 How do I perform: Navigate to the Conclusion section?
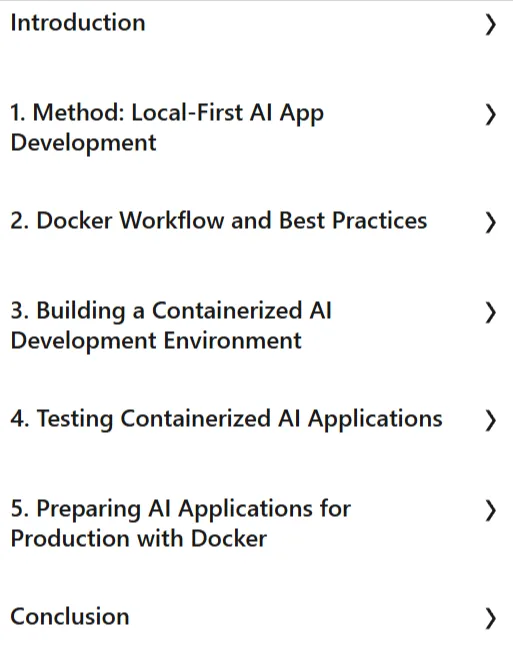point(70,617)
